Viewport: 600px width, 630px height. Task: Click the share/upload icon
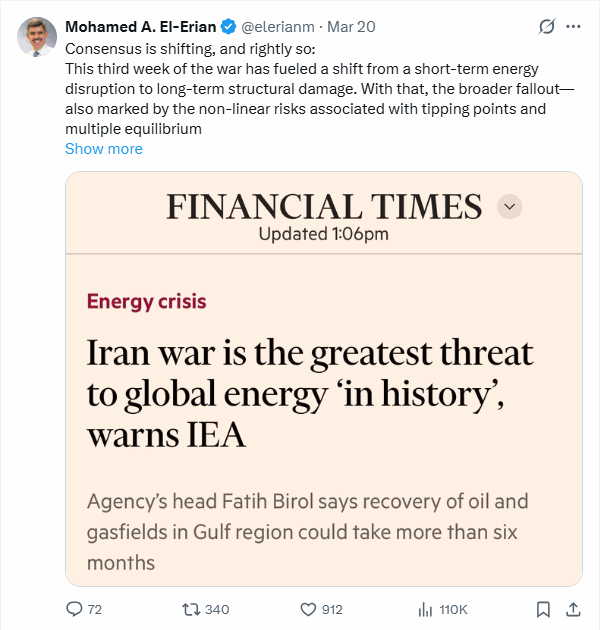coord(574,609)
